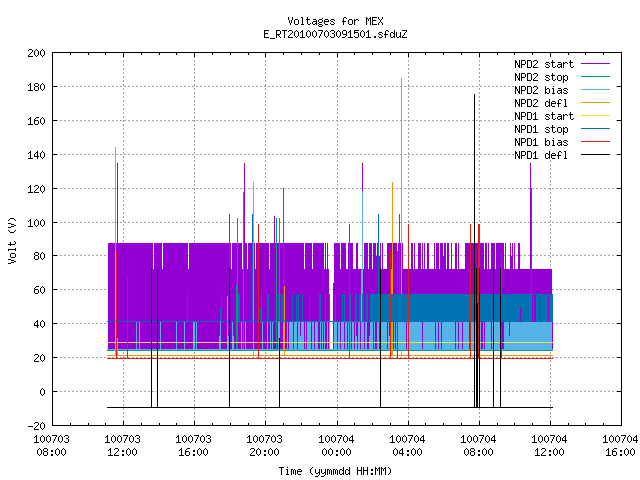Click the orange NPD2 defl legend line
Screen dimensions: 640x480
pos(596,103)
